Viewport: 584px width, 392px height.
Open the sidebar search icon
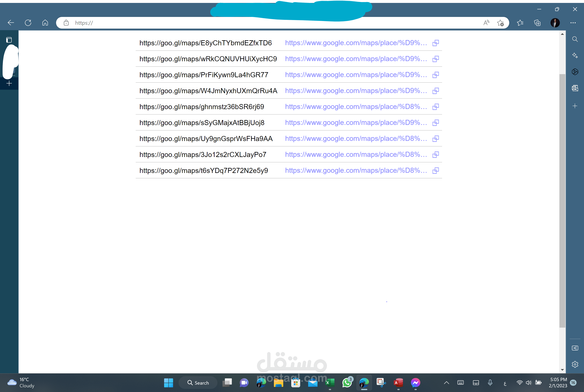point(575,39)
